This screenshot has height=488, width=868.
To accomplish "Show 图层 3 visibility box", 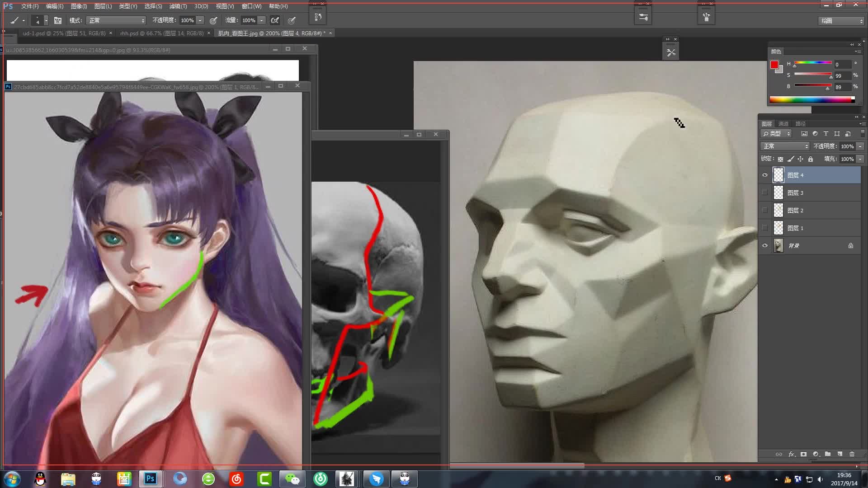I will tap(765, 193).
